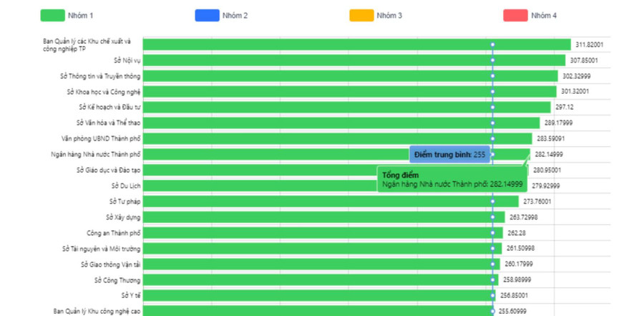
Task: Click the Sở Công Thương bar
Action: point(321,279)
